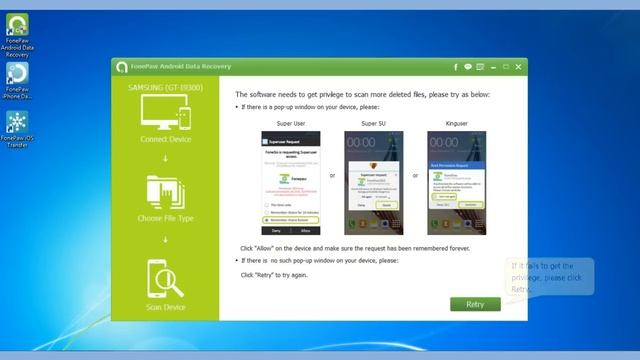Minimize the FonePaw window
Image resolution: width=640 pixels, height=360 pixels.
[493, 67]
